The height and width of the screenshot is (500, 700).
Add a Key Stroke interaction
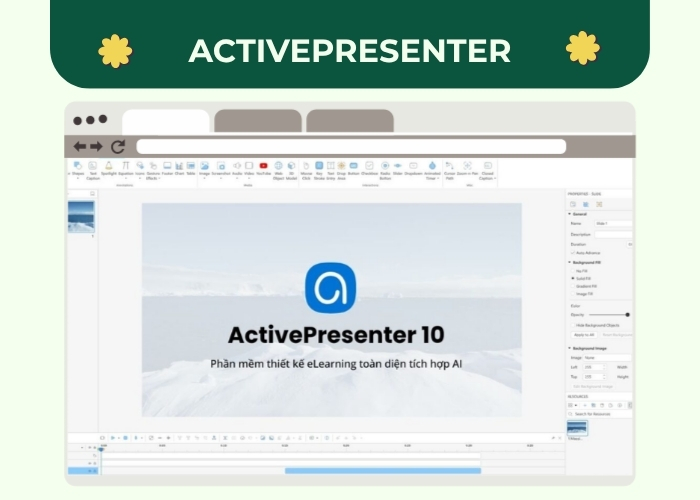pyautogui.click(x=319, y=171)
